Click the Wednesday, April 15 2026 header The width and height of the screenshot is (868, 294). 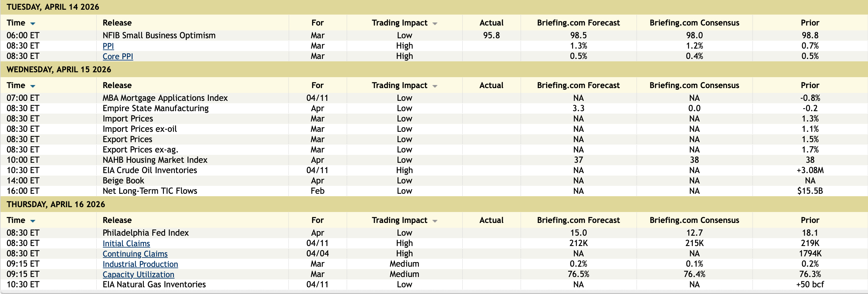click(x=59, y=70)
